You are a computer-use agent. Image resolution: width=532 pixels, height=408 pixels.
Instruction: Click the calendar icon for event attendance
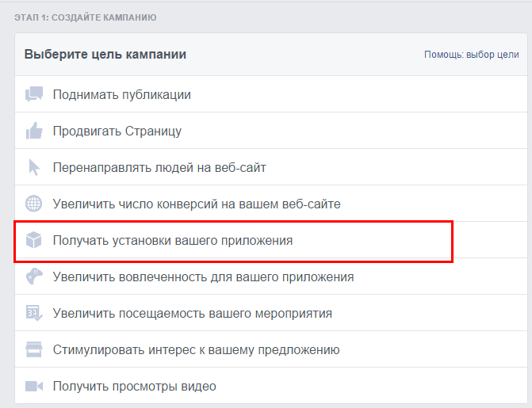pyautogui.click(x=34, y=313)
